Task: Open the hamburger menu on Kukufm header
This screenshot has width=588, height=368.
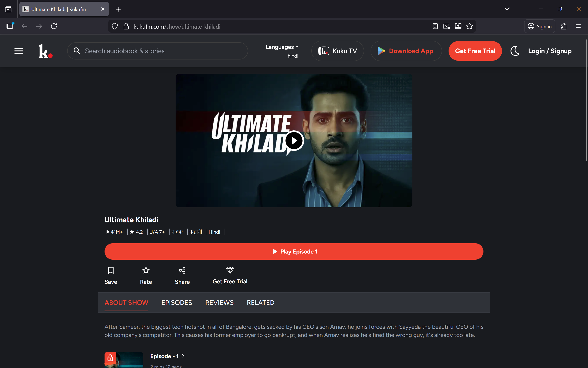Action: [19, 51]
